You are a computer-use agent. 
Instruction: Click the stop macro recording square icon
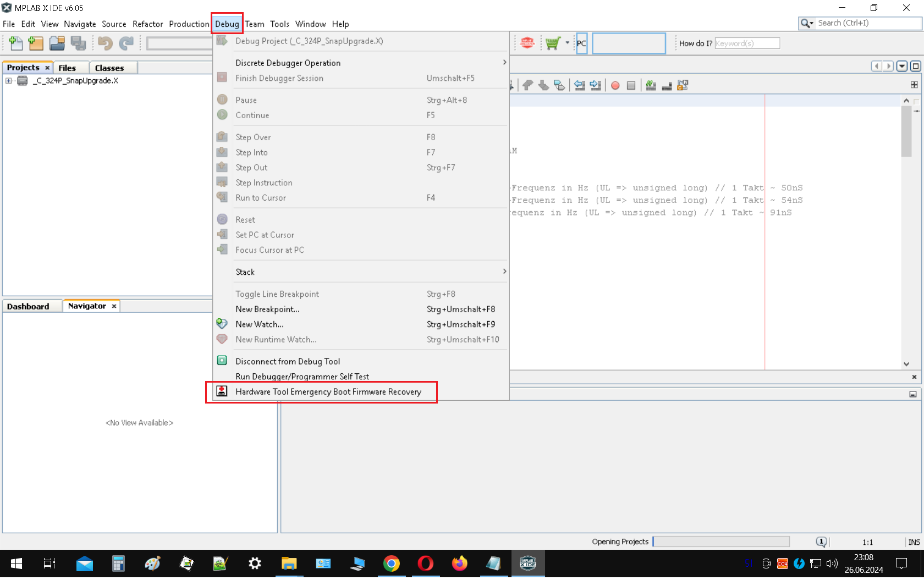point(631,85)
